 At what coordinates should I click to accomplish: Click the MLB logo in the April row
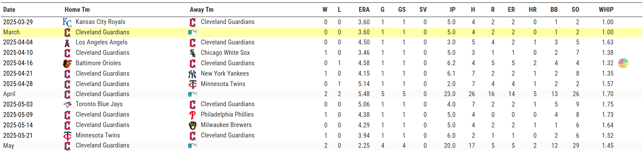tap(192, 94)
